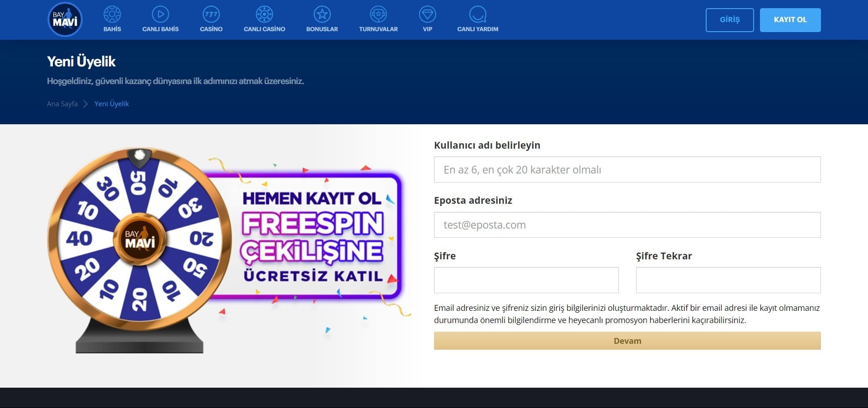868x408 pixels.
Task: Click the Devam continue button
Action: coord(627,341)
